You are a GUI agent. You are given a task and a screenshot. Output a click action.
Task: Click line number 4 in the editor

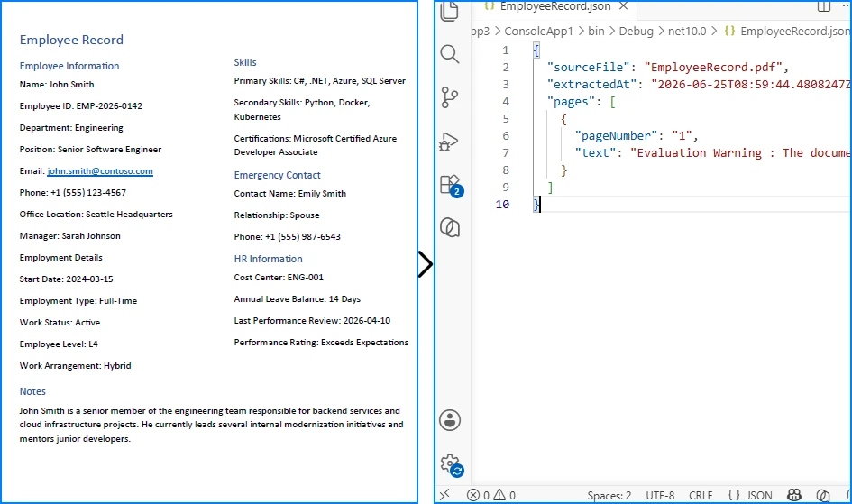[x=505, y=102]
